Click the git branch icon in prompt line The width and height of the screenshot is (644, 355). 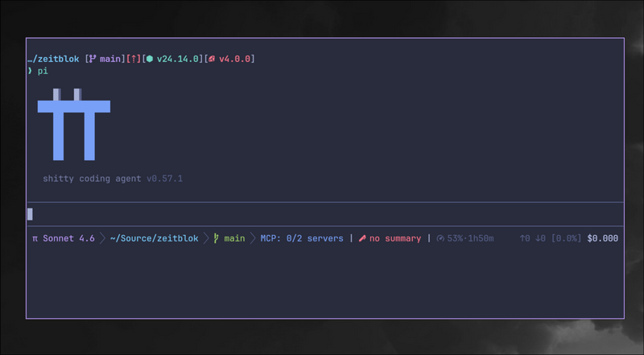pyautogui.click(x=93, y=60)
